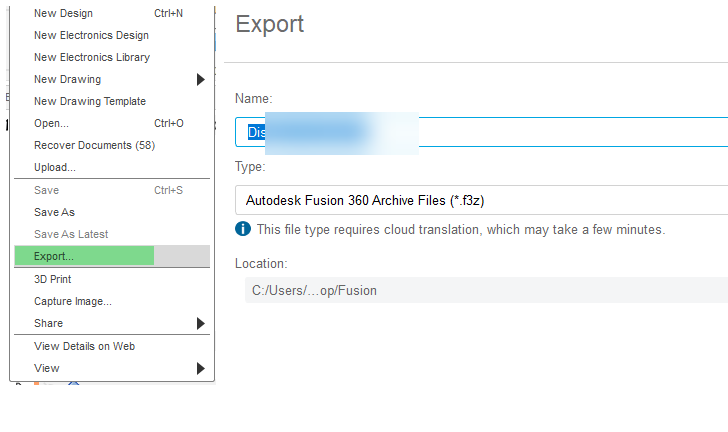Select New Electronics Design
Image resolution: width=728 pixels, height=432 pixels.
pyautogui.click(x=112, y=35)
